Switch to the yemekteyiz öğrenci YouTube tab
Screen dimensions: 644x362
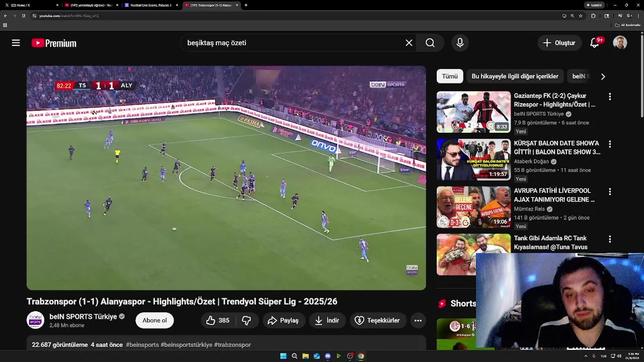click(x=91, y=5)
